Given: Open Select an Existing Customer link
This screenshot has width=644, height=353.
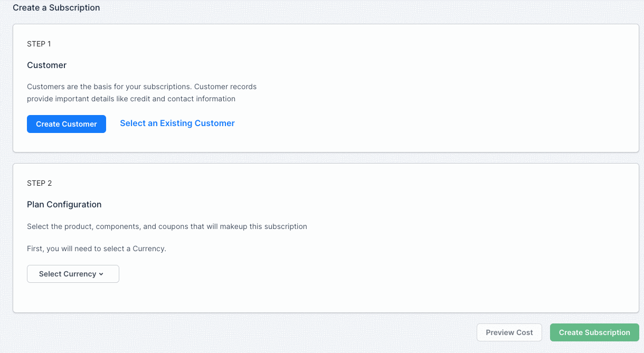Looking at the screenshot, I should (x=177, y=123).
